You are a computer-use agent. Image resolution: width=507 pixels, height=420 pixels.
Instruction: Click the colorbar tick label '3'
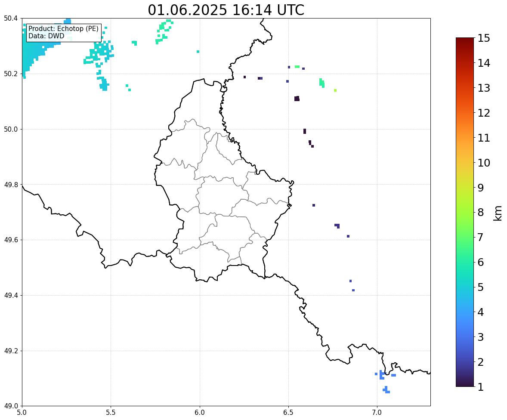click(x=481, y=337)
